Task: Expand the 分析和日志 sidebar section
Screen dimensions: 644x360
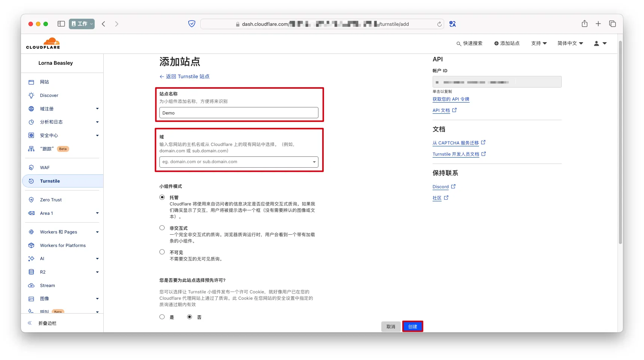Action: click(x=97, y=122)
